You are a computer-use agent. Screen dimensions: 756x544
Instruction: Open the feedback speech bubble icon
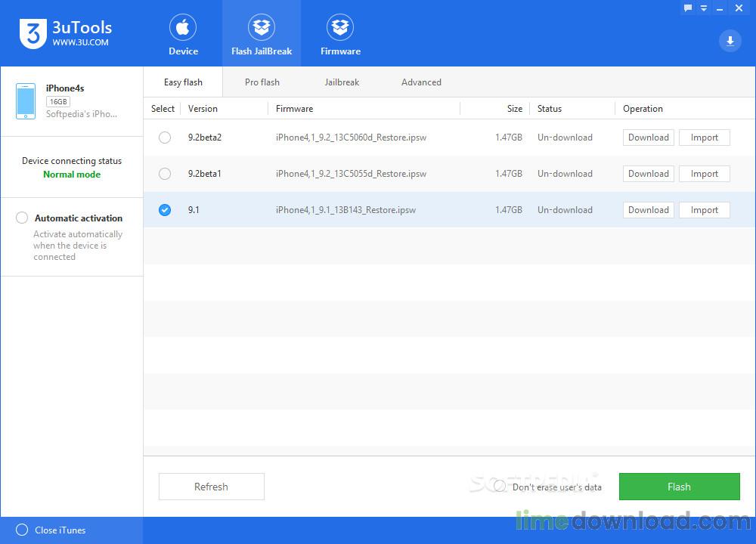point(688,8)
